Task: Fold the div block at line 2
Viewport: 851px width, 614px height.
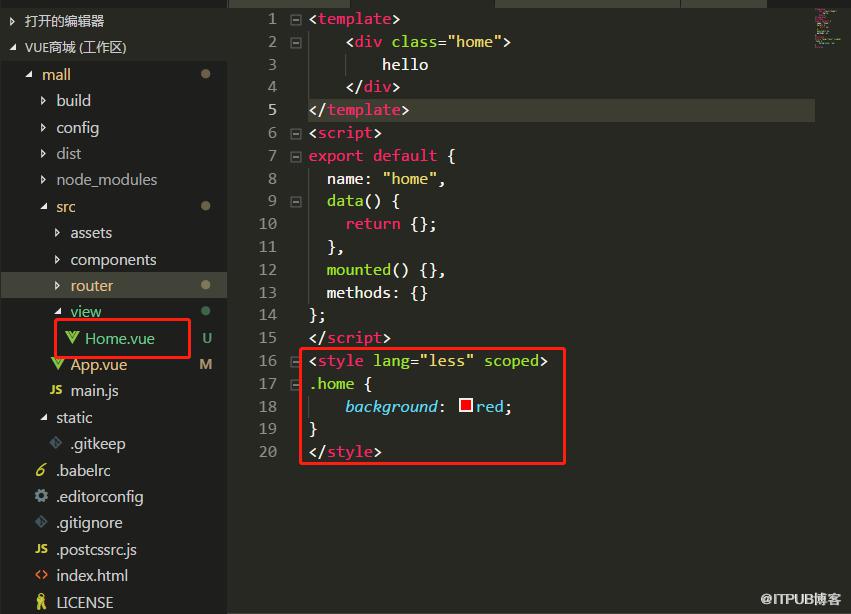Action: (x=296, y=43)
